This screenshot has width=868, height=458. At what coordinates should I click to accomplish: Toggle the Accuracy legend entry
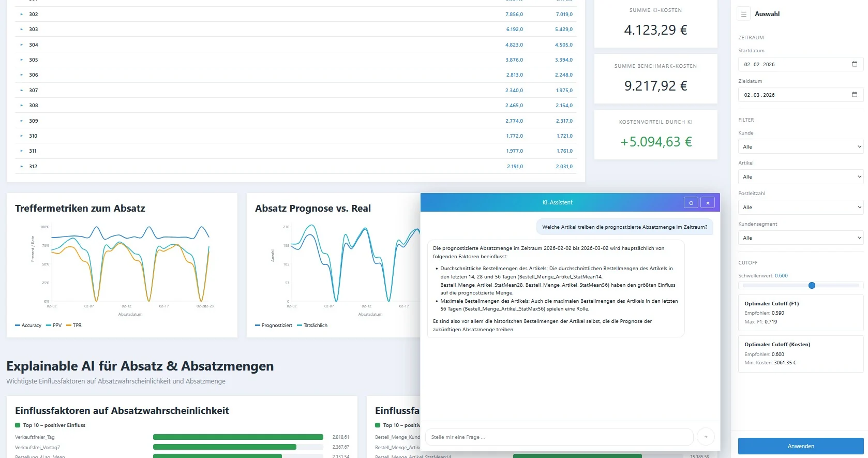click(28, 326)
